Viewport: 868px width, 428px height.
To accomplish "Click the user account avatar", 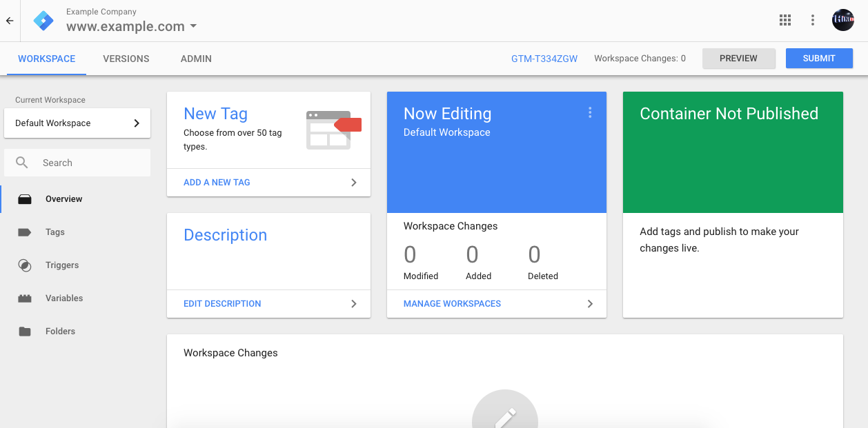I will (x=843, y=20).
